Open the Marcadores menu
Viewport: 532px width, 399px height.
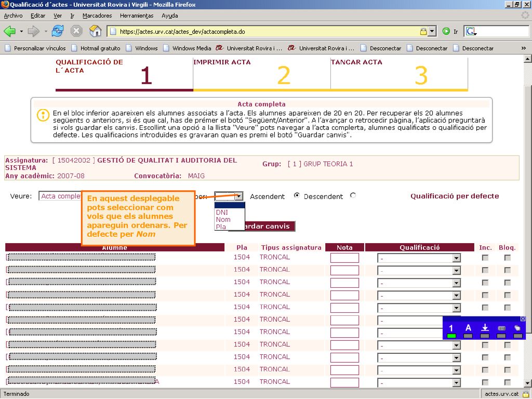click(x=97, y=16)
